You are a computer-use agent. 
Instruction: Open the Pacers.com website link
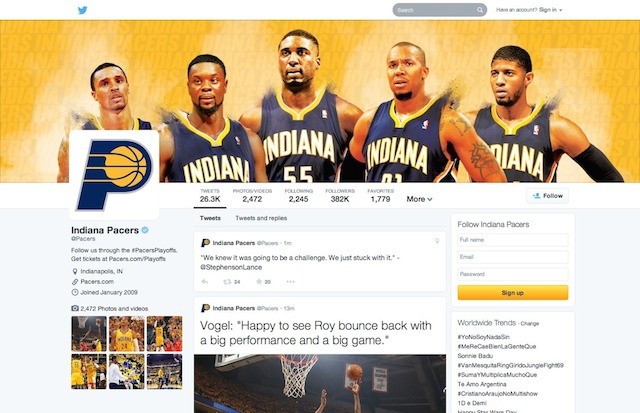(x=97, y=282)
